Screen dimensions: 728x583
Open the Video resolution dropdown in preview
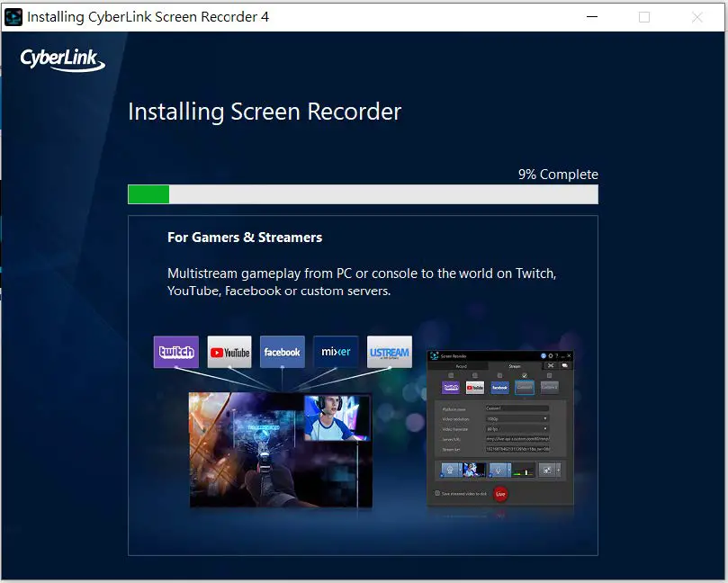(x=517, y=418)
